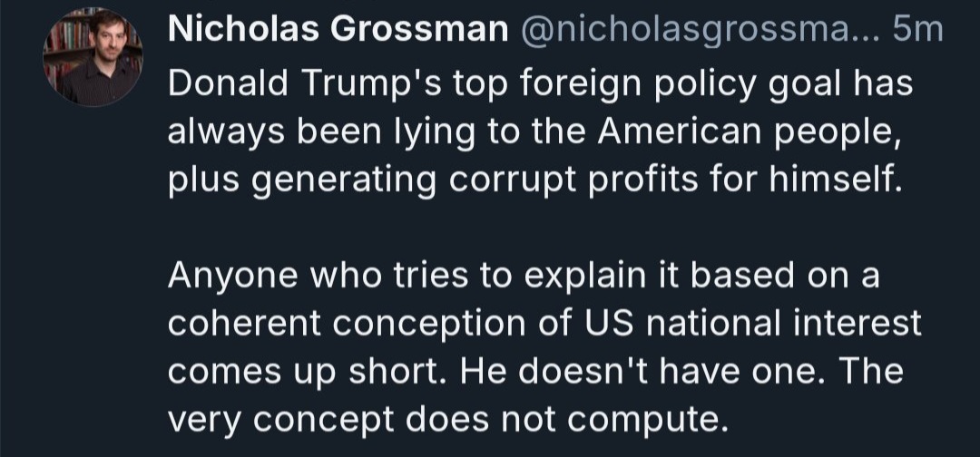Click the closing words "does not compute."
980x457 pixels.
(x=567, y=420)
